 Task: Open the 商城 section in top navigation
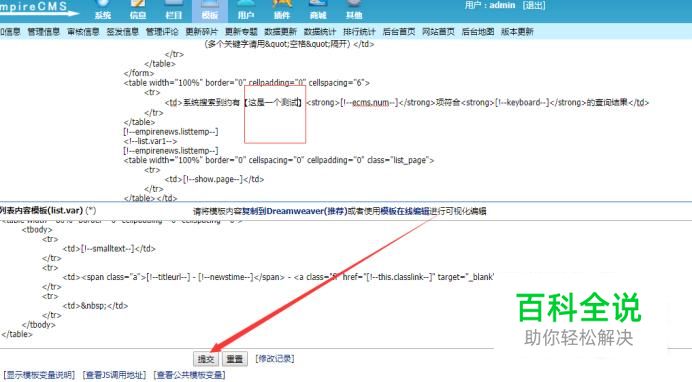318,11
